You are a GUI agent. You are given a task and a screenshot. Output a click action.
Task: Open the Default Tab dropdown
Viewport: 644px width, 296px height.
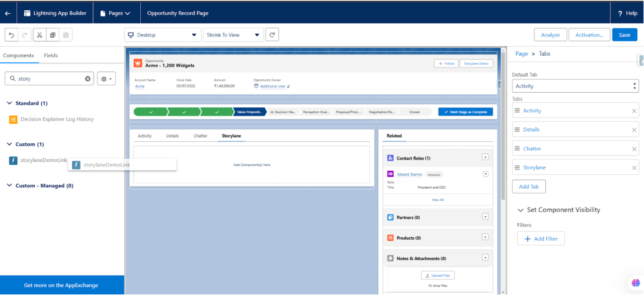575,86
